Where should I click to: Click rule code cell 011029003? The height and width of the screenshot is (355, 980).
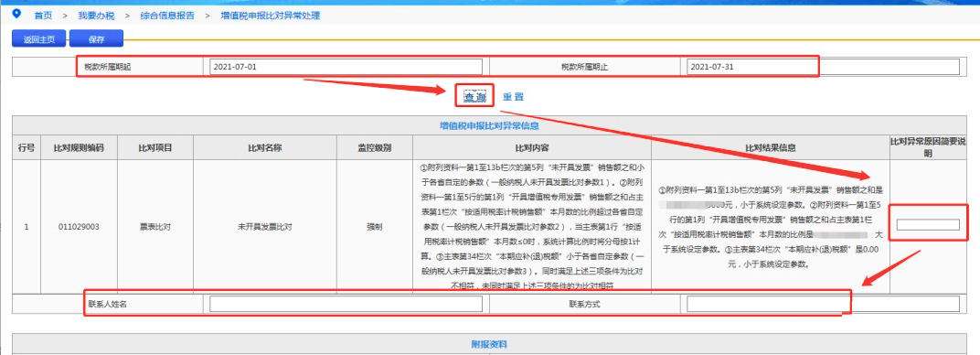coord(79,227)
